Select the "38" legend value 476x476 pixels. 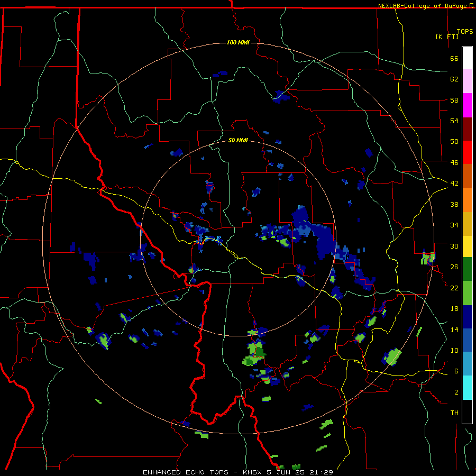coord(454,204)
